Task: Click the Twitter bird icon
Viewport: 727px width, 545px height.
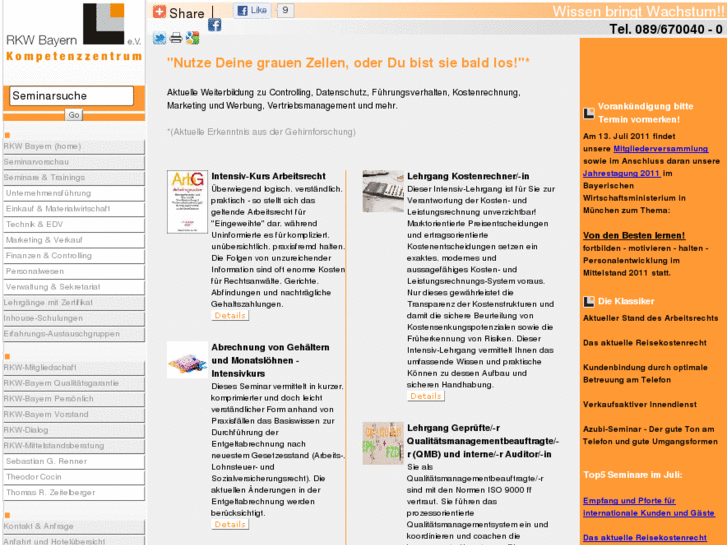Action: [x=159, y=38]
